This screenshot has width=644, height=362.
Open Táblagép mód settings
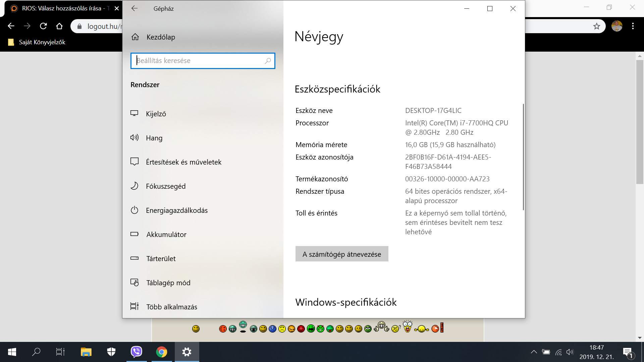[168, 283]
